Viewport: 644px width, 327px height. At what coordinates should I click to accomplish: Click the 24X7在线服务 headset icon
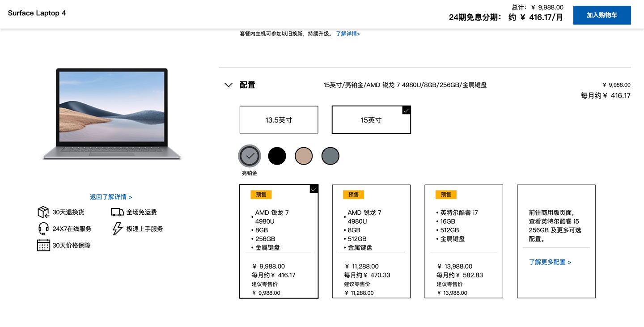click(42, 229)
